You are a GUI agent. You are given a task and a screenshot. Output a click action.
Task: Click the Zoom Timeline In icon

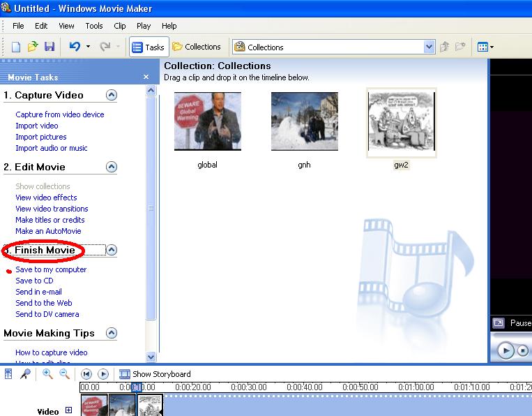[47, 374]
